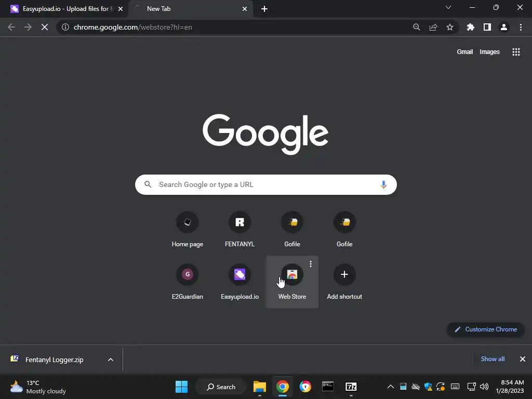Open Chrome's three-dot menu
Image resolution: width=532 pixels, height=399 pixels.
(521, 27)
